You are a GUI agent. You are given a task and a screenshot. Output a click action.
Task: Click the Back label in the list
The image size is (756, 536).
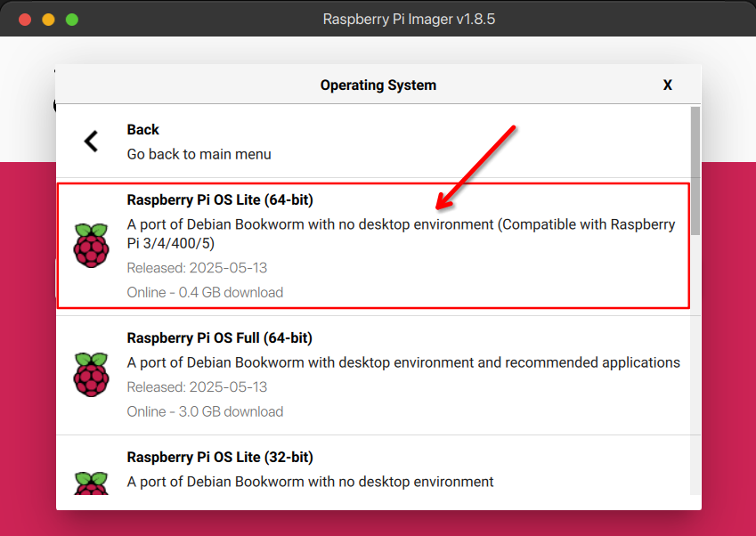coord(143,129)
